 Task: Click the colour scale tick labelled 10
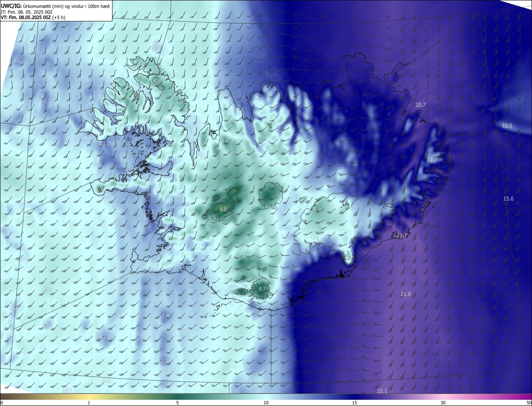(266, 403)
